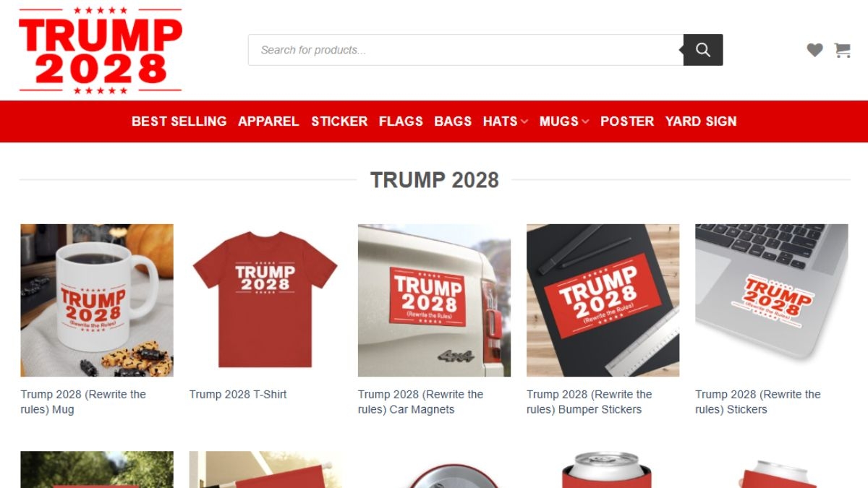
Task: Go to the Apparel category
Action: click(268, 121)
